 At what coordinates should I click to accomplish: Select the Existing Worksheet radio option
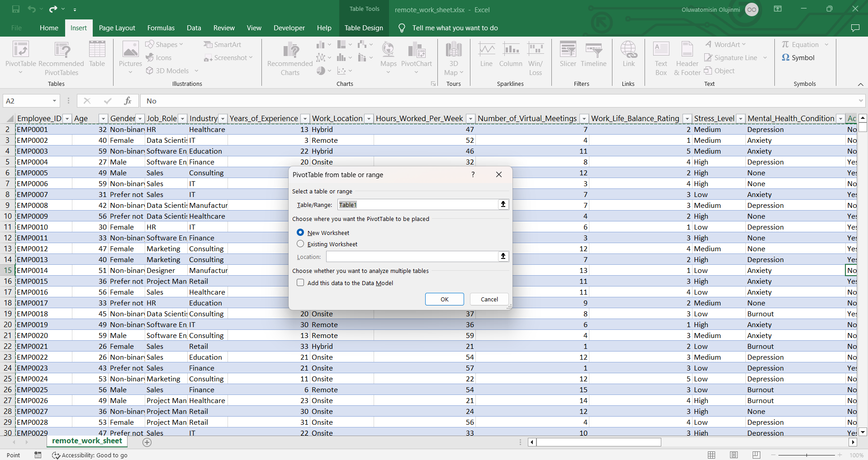click(x=300, y=244)
